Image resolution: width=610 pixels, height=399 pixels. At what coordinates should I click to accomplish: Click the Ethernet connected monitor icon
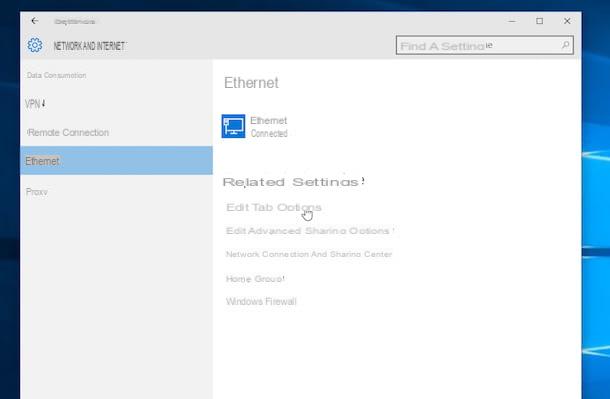[x=233, y=126]
